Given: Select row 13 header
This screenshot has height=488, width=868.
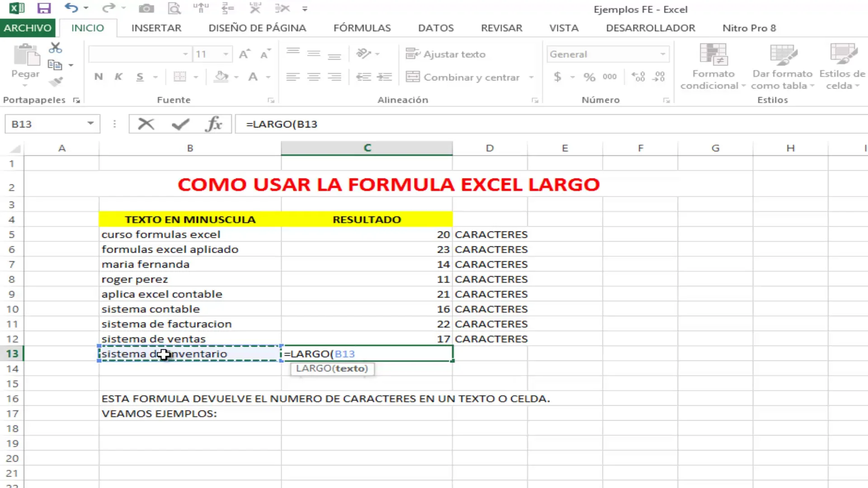Looking at the screenshot, I should pyautogui.click(x=12, y=353).
